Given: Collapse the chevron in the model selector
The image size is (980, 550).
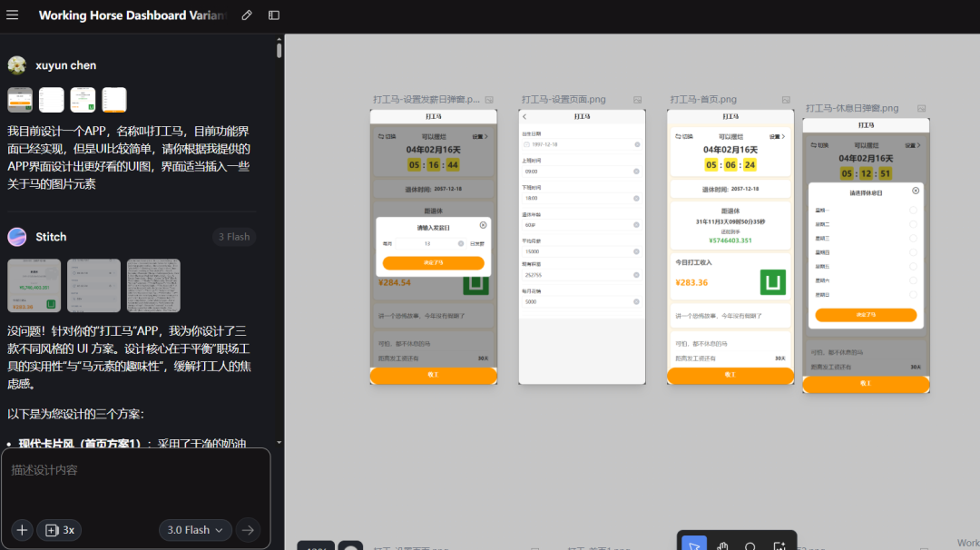Looking at the screenshot, I should click(219, 529).
